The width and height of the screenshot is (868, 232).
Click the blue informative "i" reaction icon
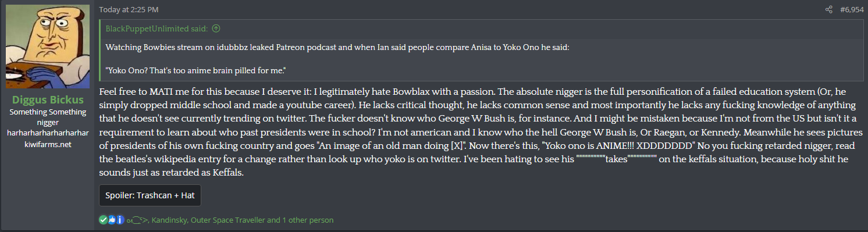120,220
